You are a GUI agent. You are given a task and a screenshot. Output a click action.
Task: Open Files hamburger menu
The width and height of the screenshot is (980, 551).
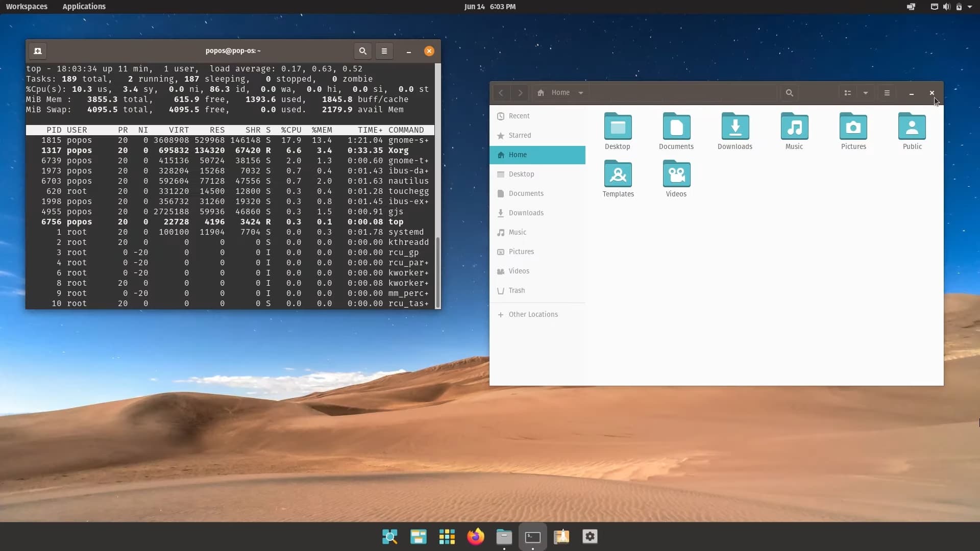click(887, 93)
